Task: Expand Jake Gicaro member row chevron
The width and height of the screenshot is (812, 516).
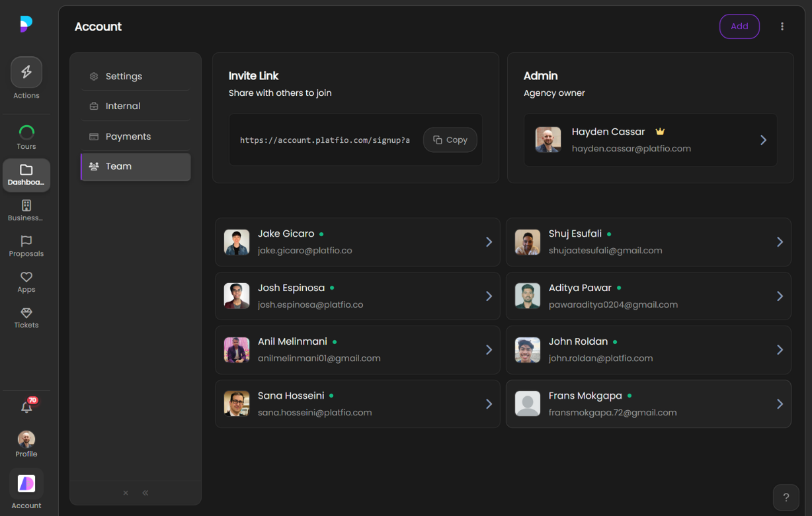Action: pyautogui.click(x=489, y=242)
